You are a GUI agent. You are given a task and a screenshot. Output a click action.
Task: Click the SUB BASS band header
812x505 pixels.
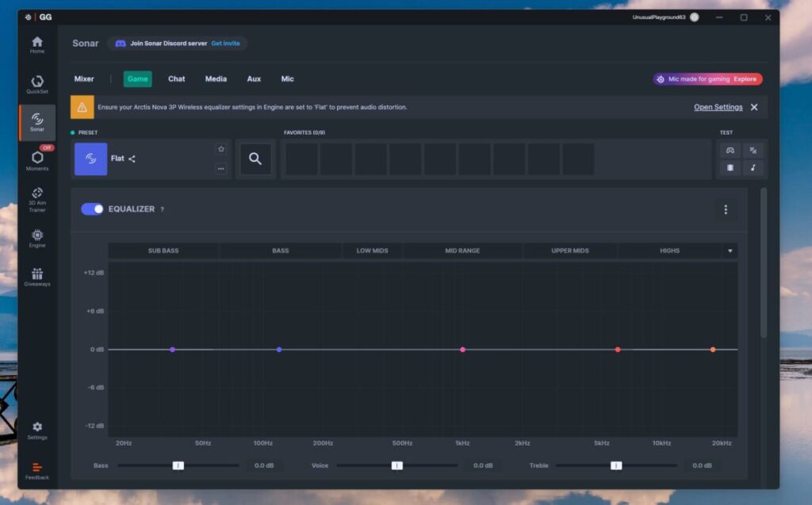pyautogui.click(x=163, y=251)
